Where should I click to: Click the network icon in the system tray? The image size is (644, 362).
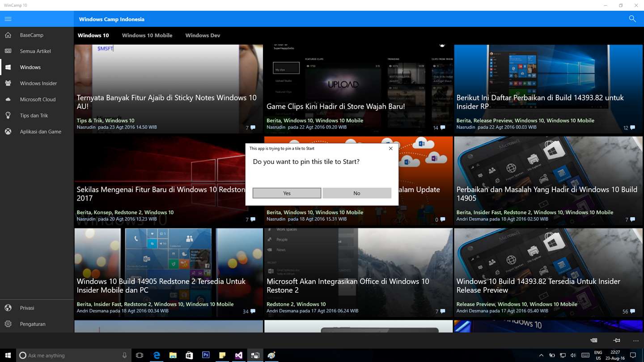coord(563,355)
